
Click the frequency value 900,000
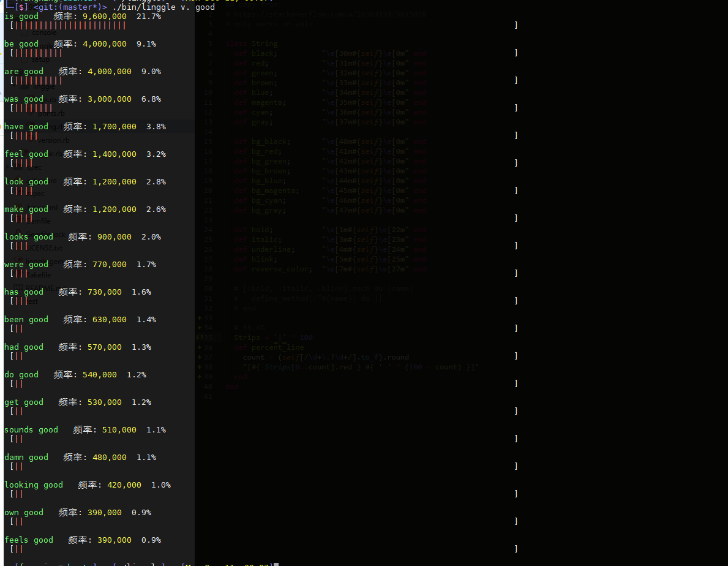point(114,237)
